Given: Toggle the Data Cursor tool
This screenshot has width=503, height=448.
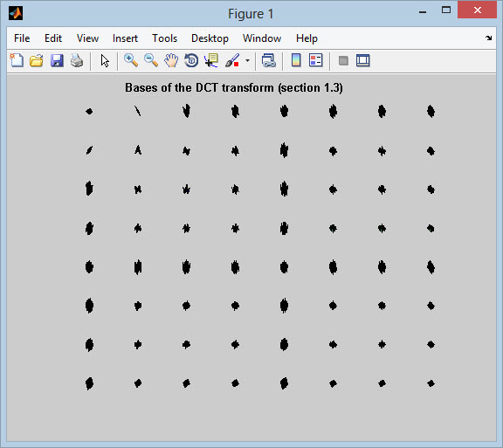Looking at the screenshot, I should [x=211, y=60].
